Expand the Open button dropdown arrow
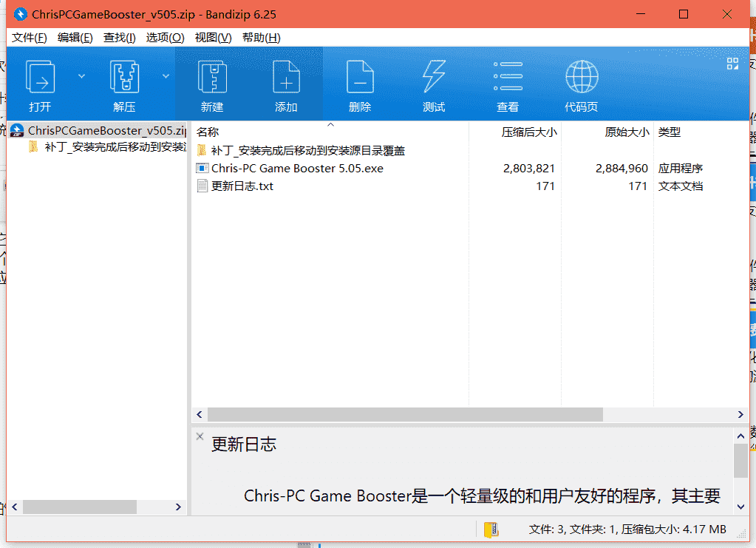 [x=81, y=76]
